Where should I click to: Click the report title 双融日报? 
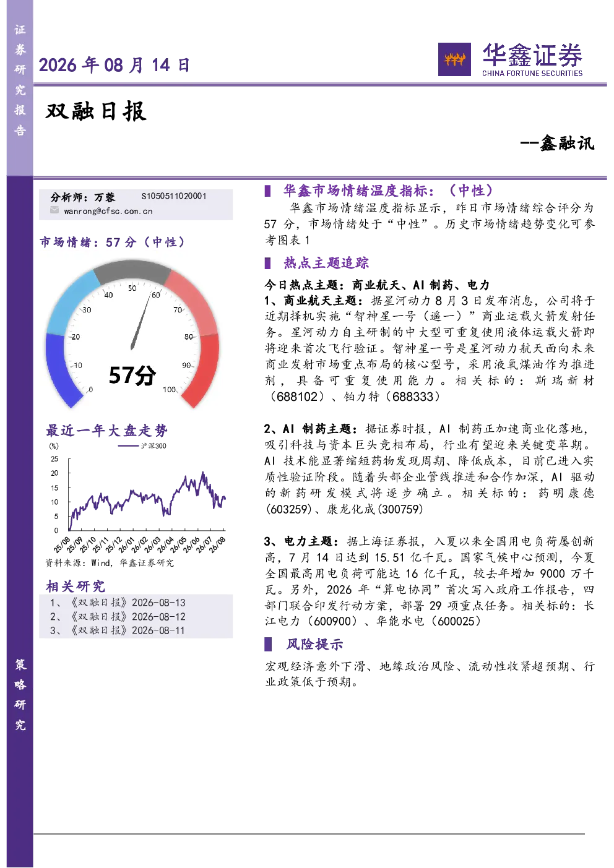click(x=96, y=111)
